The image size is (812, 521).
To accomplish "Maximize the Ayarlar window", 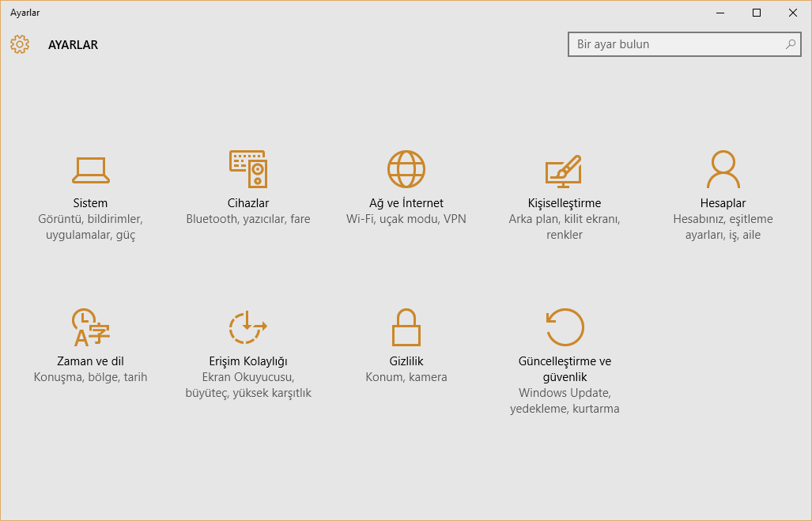I will [757, 13].
